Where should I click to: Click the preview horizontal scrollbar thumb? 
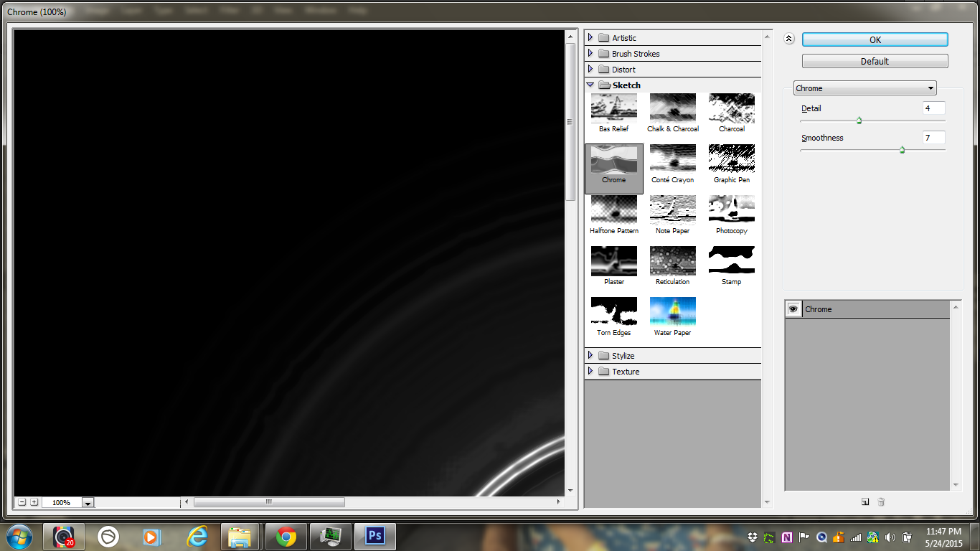tap(269, 502)
